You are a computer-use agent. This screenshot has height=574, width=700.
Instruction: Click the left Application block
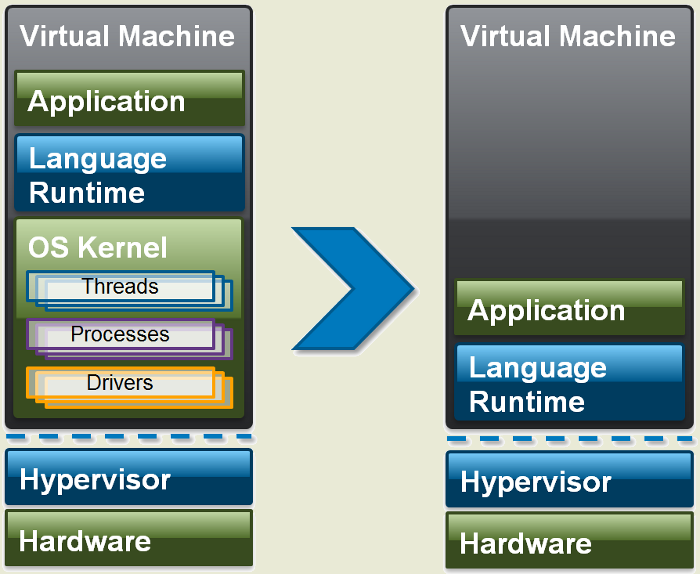click(129, 98)
